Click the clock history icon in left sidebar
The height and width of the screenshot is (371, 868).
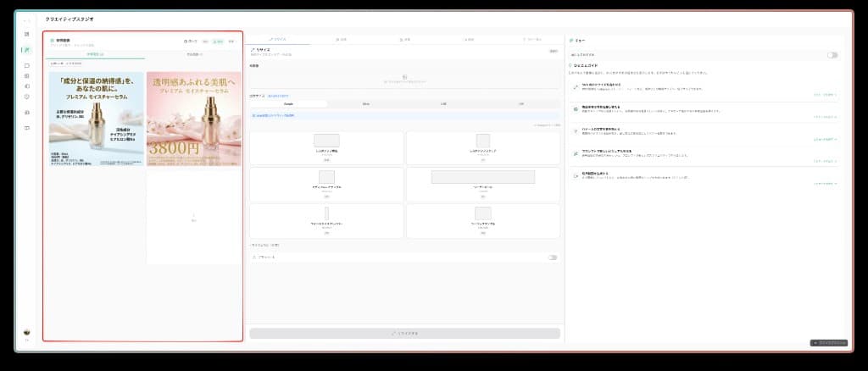click(x=27, y=97)
